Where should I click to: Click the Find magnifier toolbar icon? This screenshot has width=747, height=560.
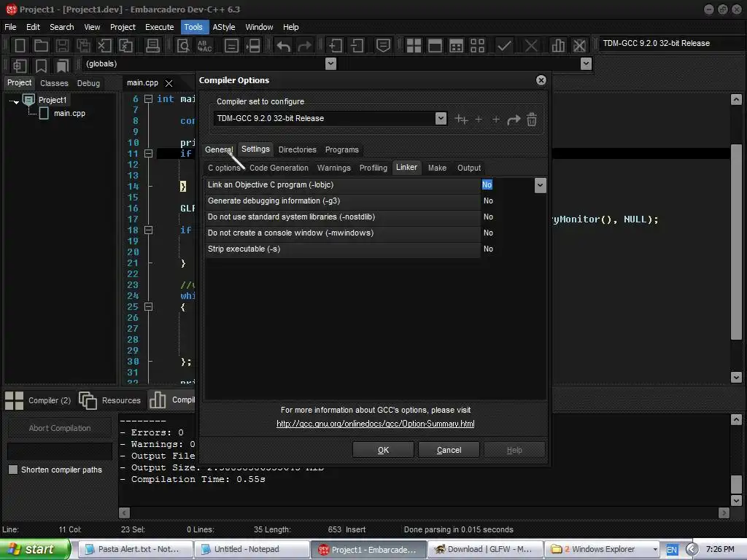(183, 46)
